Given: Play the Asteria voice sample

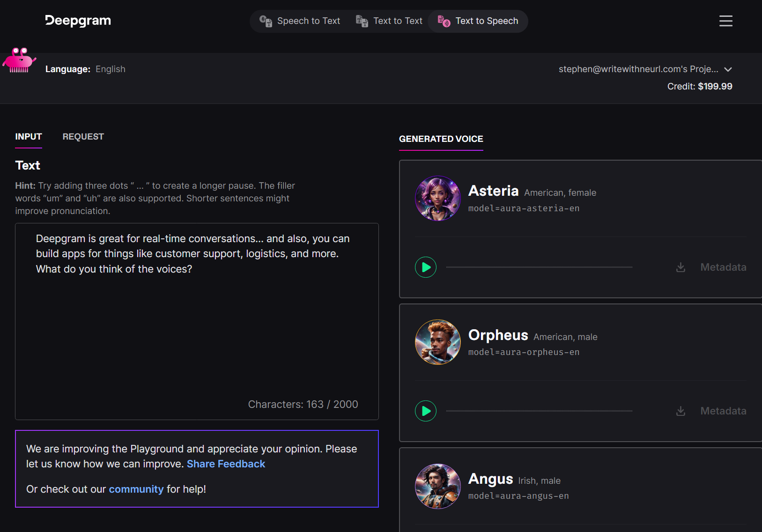Looking at the screenshot, I should click(x=426, y=267).
